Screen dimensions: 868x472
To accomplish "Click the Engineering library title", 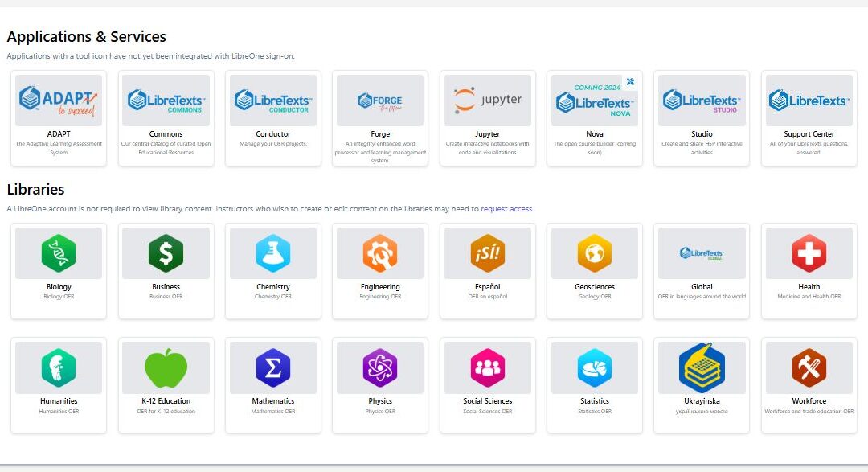I will pos(379,287).
